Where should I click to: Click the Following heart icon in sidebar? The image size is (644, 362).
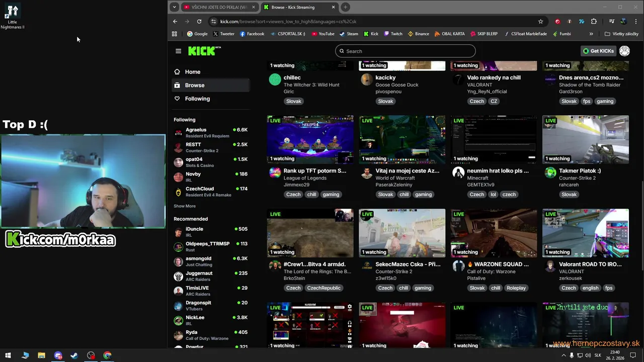point(177,99)
